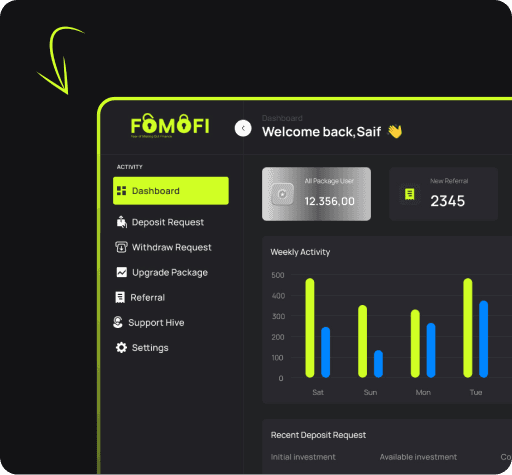The height and width of the screenshot is (475, 512).
Task: Click the Deposit Request icon
Action: (122, 222)
